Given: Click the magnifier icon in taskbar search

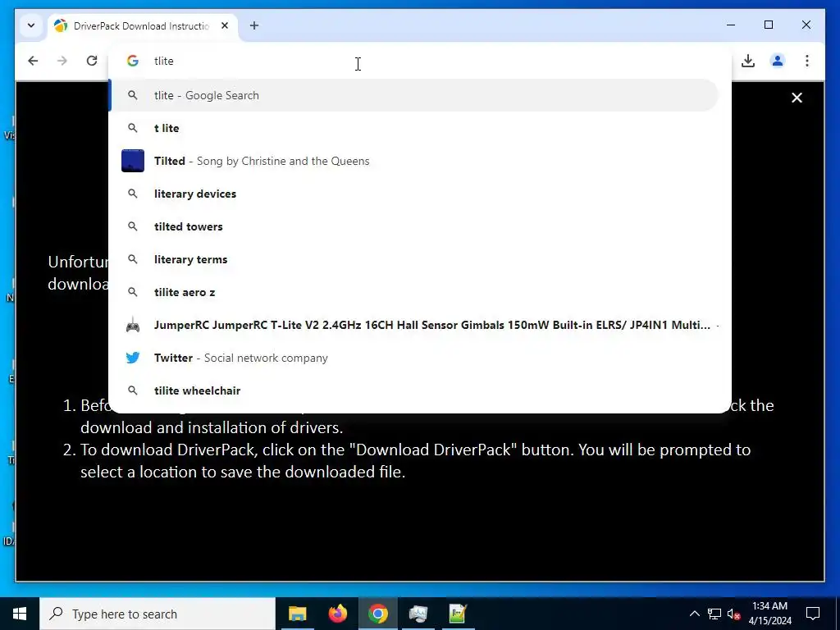Looking at the screenshot, I should (x=56, y=614).
